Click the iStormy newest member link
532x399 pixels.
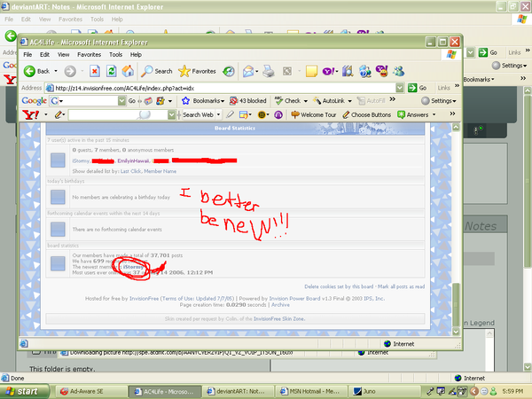coord(133,267)
